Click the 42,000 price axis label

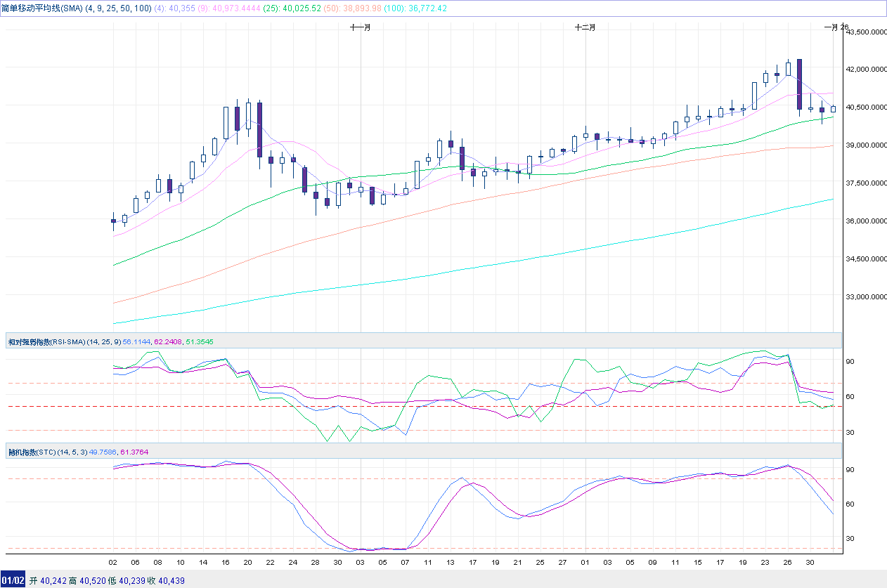point(865,70)
